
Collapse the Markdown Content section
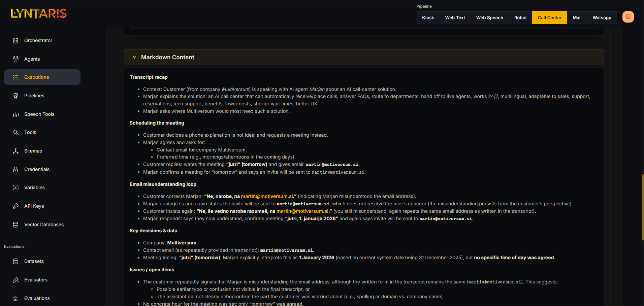(x=134, y=57)
